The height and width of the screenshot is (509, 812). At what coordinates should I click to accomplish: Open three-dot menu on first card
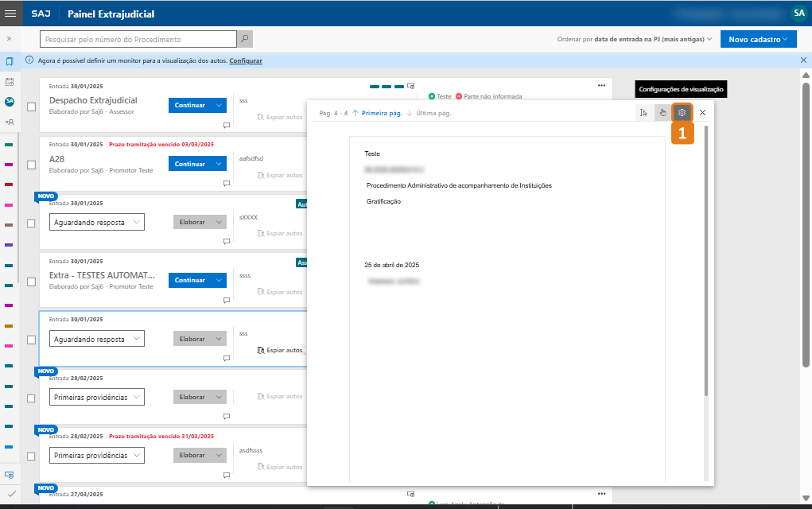point(602,85)
